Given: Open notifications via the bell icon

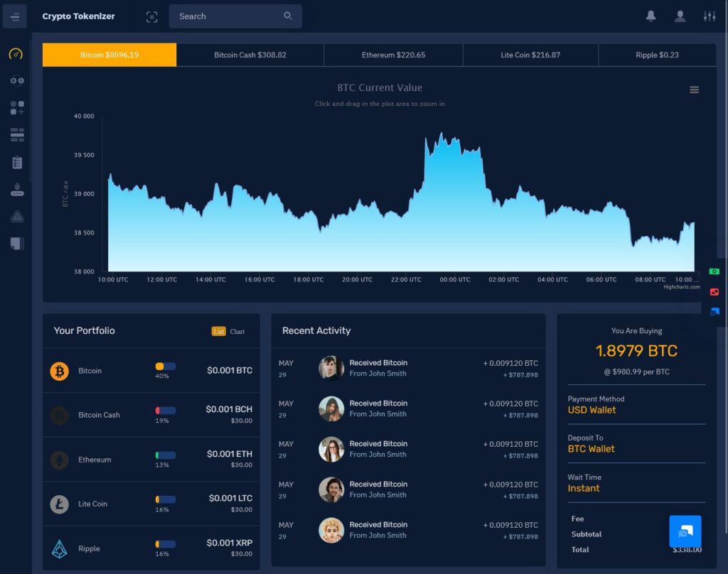Looking at the screenshot, I should tap(651, 16).
